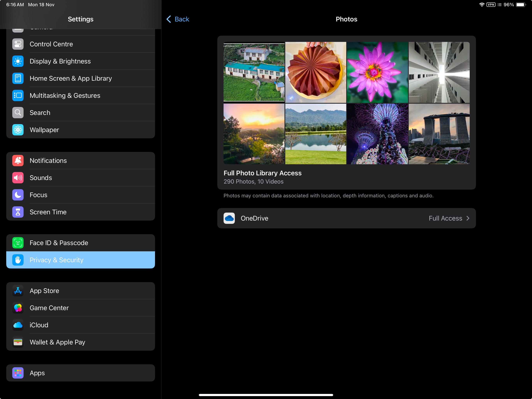Tap the white building atrium thumbnail
Screen dimensions: 532x399
tap(439, 72)
